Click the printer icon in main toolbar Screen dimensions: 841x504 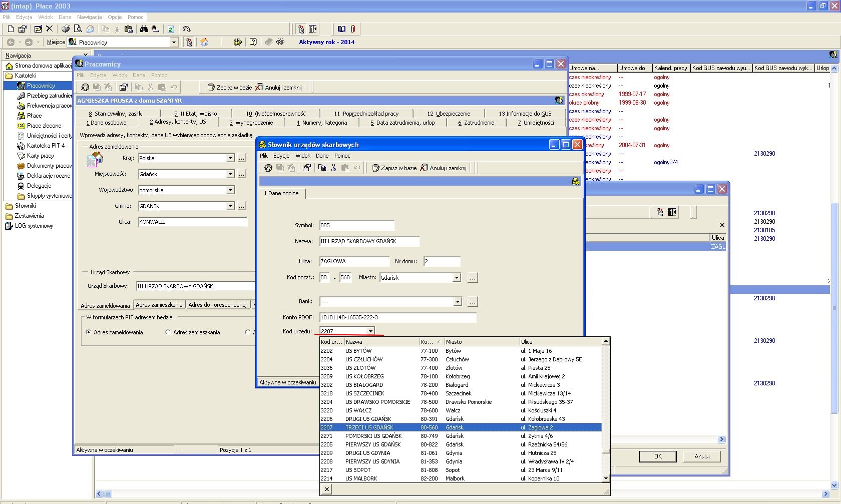pyautogui.click(x=66, y=29)
